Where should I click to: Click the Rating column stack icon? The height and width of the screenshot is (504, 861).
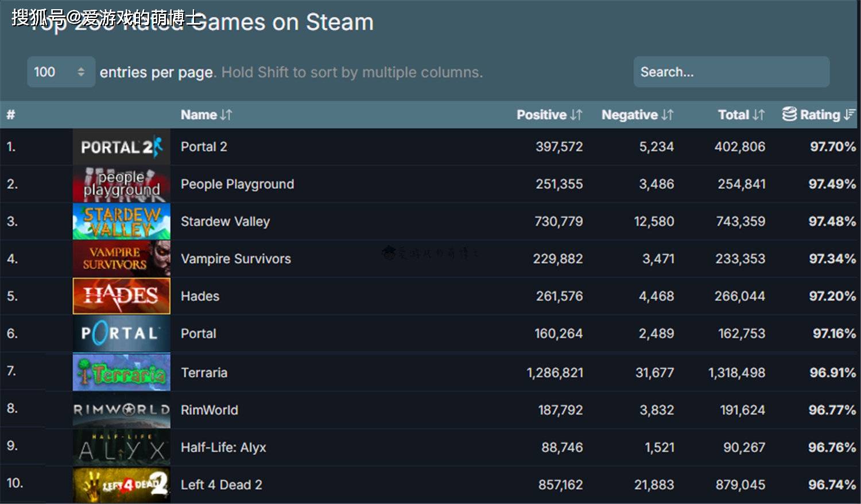pyautogui.click(x=790, y=114)
